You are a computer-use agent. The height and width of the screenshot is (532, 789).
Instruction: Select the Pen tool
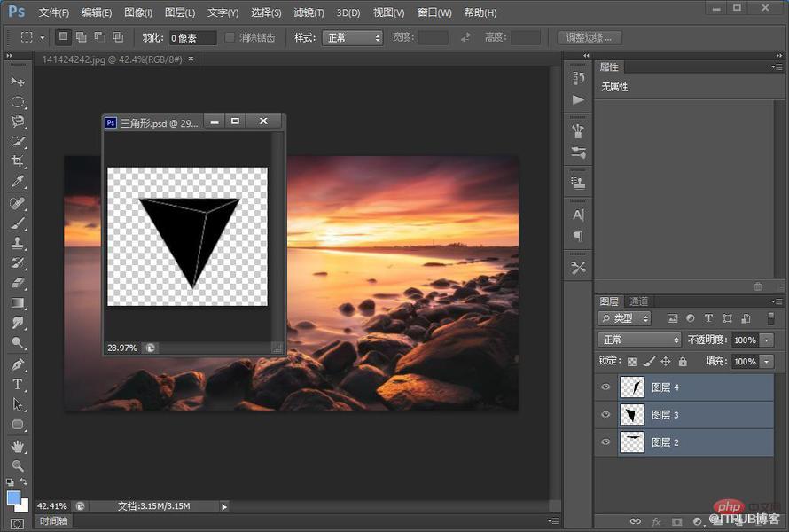(x=18, y=364)
